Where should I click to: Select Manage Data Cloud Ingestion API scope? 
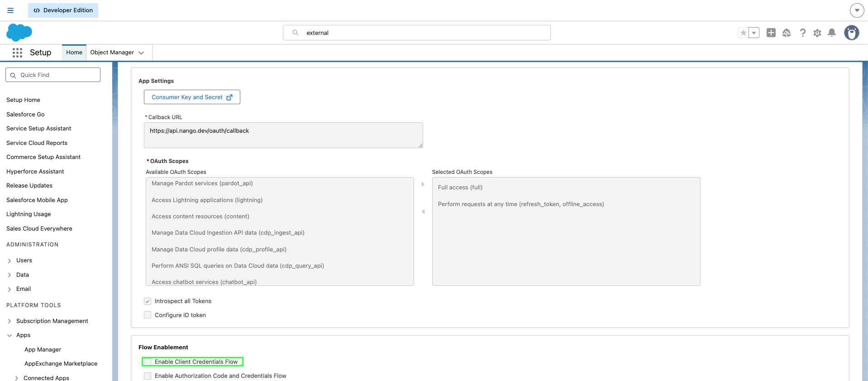(228, 233)
